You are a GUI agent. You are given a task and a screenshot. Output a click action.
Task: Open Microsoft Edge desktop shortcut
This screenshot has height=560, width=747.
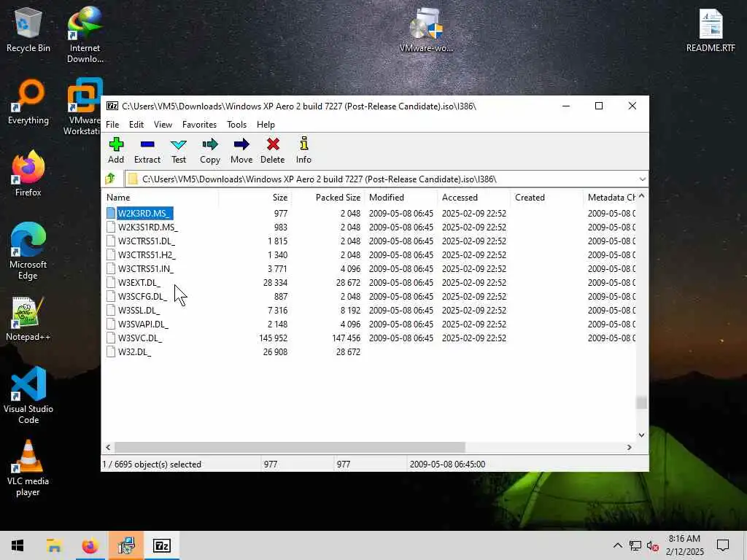pos(28,251)
